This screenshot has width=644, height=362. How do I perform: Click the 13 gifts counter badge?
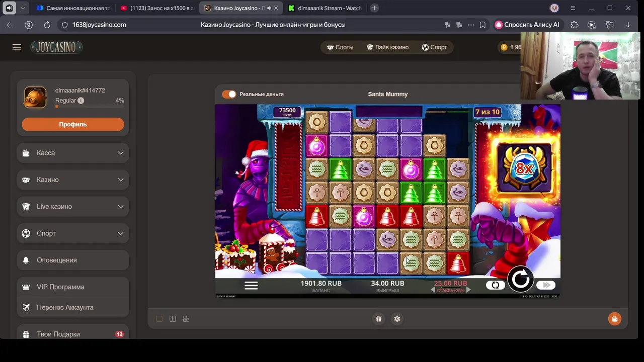click(119, 334)
